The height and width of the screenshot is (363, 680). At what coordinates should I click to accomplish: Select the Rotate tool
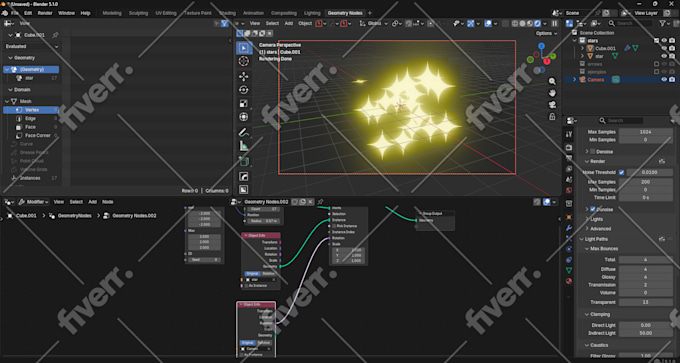coord(244,90)
